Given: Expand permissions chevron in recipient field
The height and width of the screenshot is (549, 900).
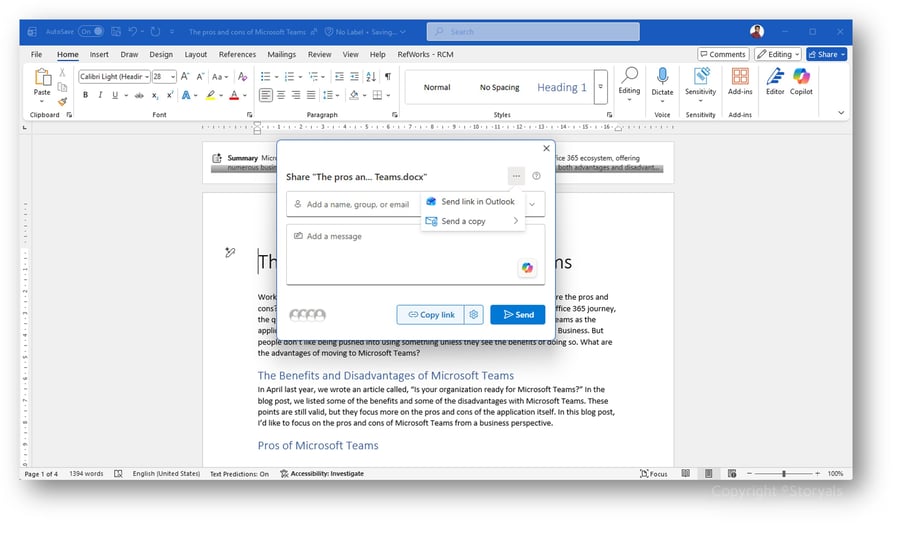Looking at the screenshot, I should click(532, 204).
